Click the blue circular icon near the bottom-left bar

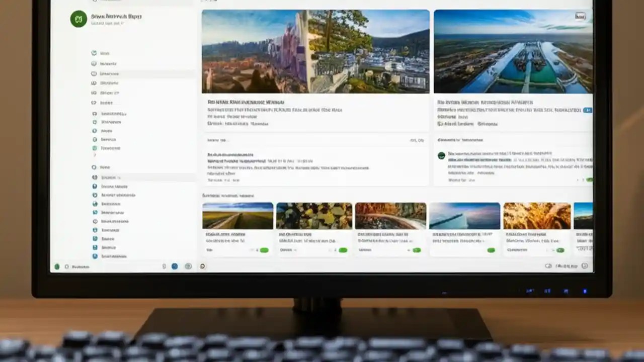[174, 266]
